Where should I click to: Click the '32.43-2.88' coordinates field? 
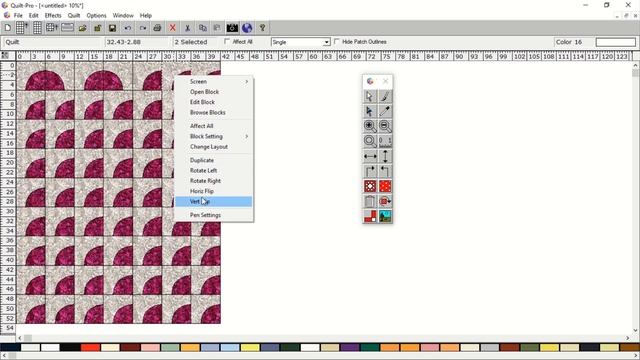pyautogui.click(x=137, y=42)
